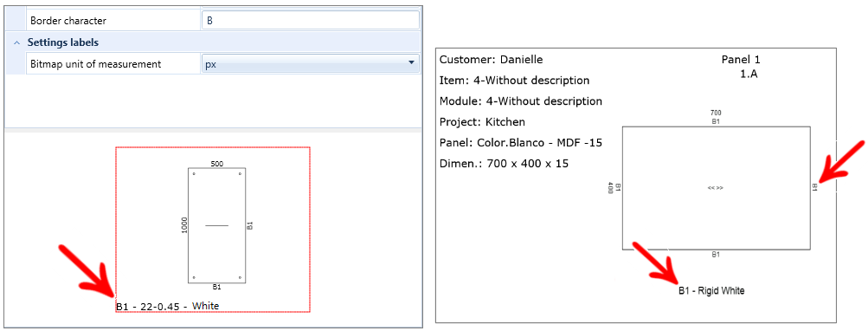Click the top-left drill hole marker

click(x=195, y=174)
